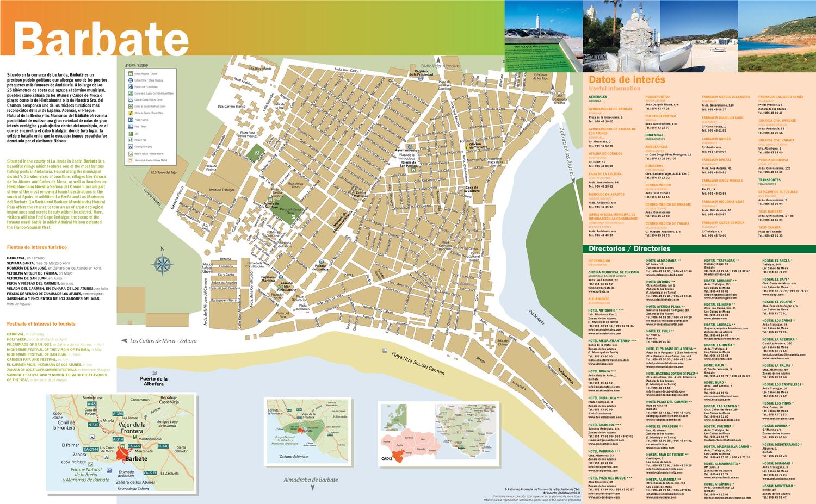The width and height of the screenshot is (816, 504).
Task: Click the Culture Centre legend icon
Action: [x=131, y=99]
